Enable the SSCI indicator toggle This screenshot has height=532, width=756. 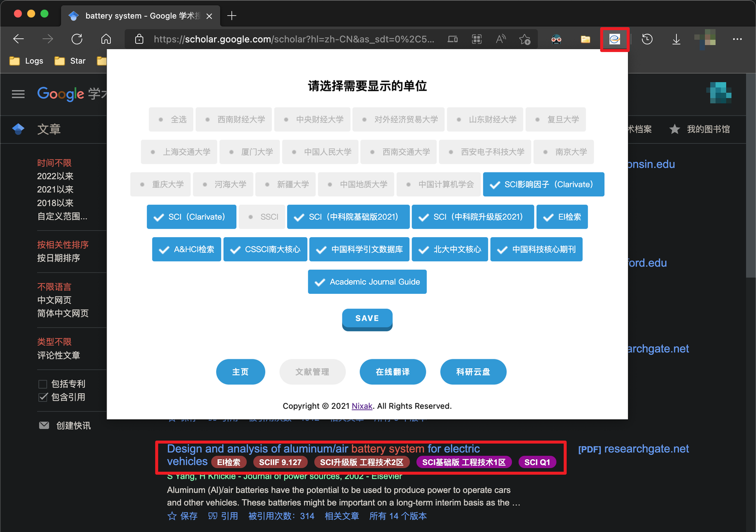[261, 217]
